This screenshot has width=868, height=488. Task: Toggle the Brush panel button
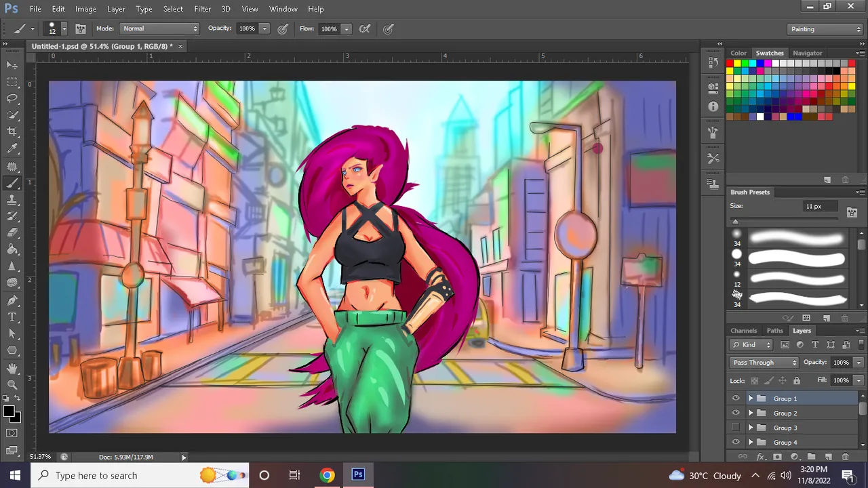tap(80, 28)
